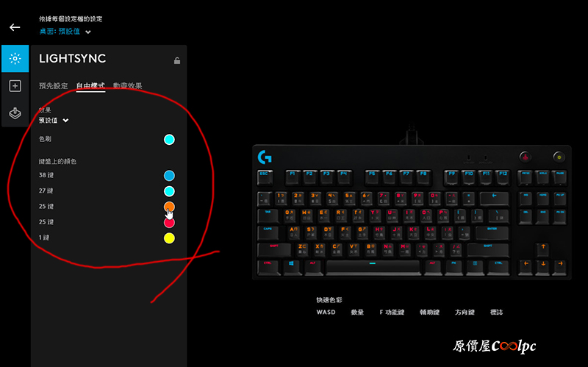Switch to the 動畫效果 tab

(x=127, y=86)
